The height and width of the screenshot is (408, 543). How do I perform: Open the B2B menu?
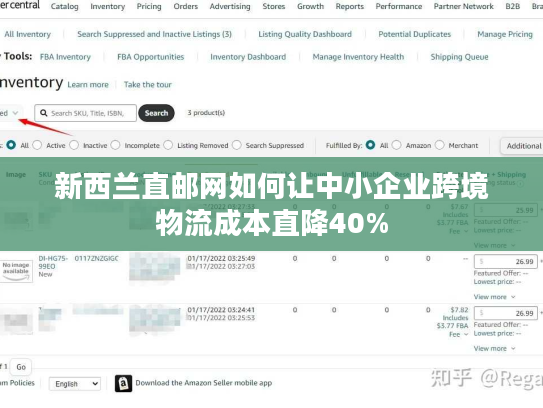click(x=513, y=7)
